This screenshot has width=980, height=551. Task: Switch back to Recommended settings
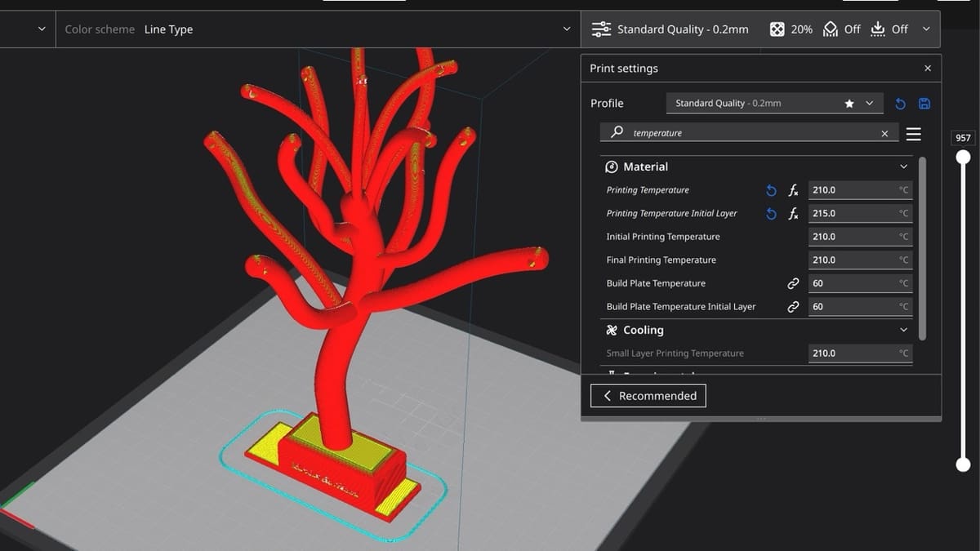pos(648,396)
